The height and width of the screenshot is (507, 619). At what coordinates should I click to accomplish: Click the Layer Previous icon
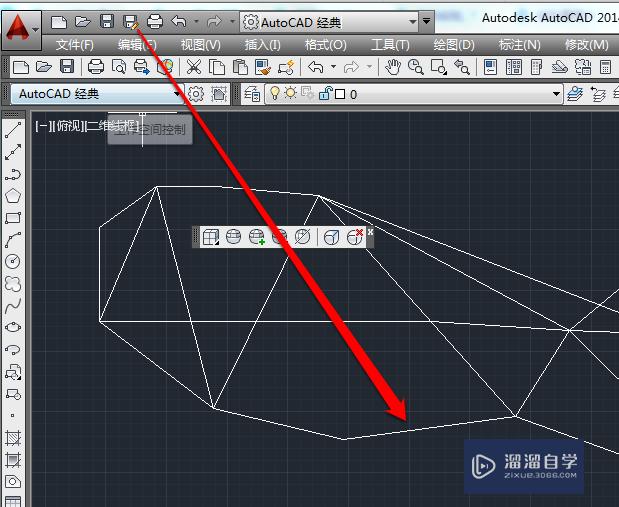click(x=598, y=94)
